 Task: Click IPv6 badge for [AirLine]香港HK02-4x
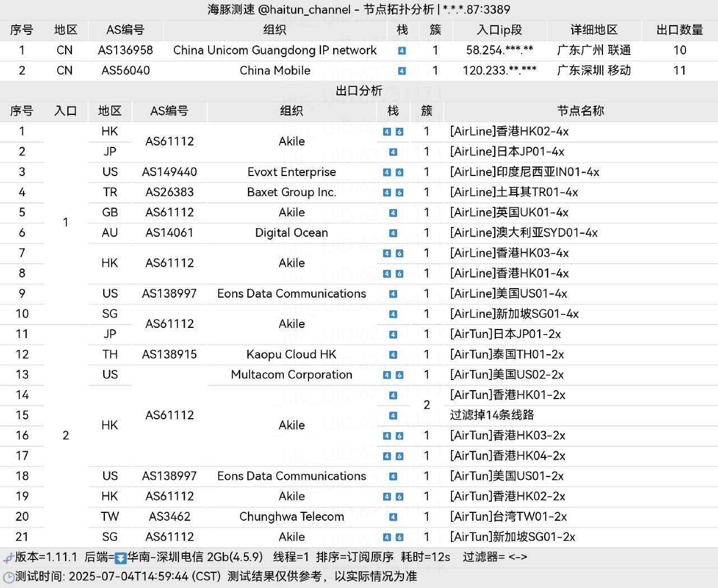click(x=399, y=132)
